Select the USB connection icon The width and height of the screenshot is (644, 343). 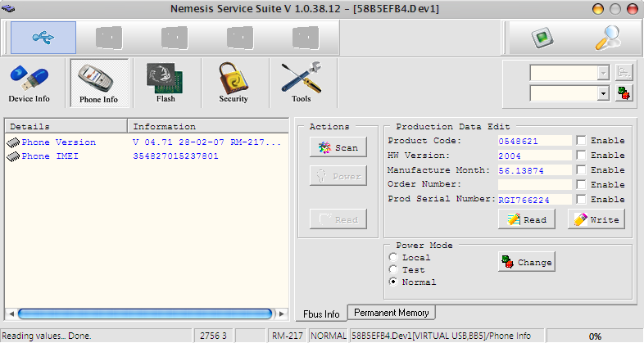click(x=43, y=38)
